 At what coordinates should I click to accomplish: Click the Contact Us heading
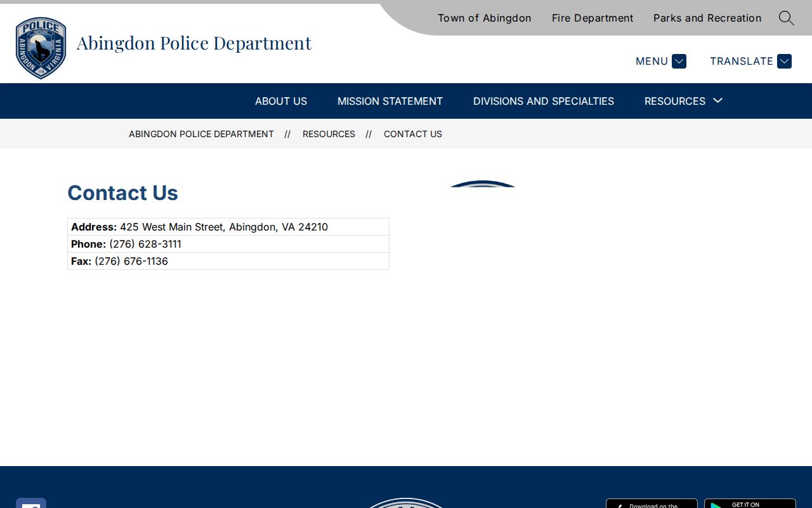pos(123,192)
